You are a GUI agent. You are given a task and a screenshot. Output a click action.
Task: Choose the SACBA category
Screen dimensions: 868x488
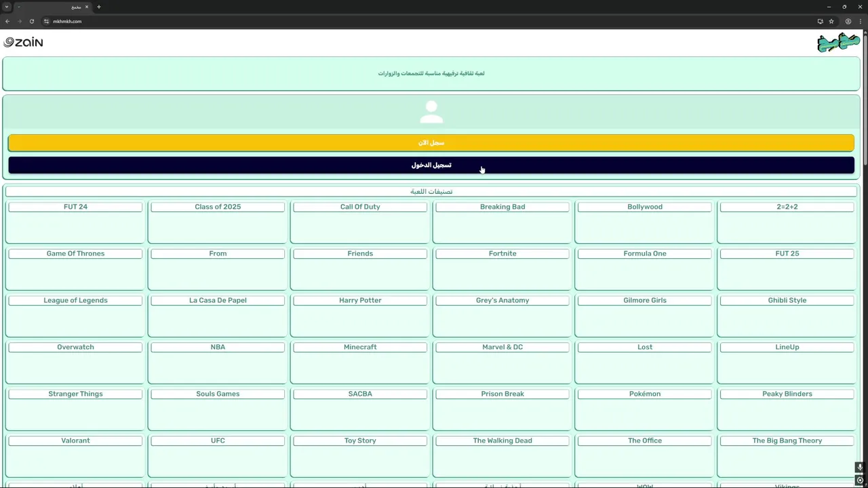(360, 409)
